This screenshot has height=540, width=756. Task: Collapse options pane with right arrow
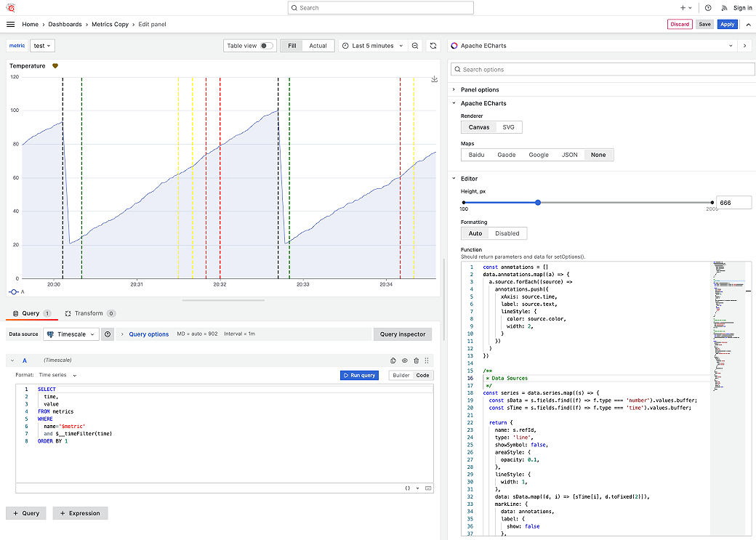tap(744, 46)
